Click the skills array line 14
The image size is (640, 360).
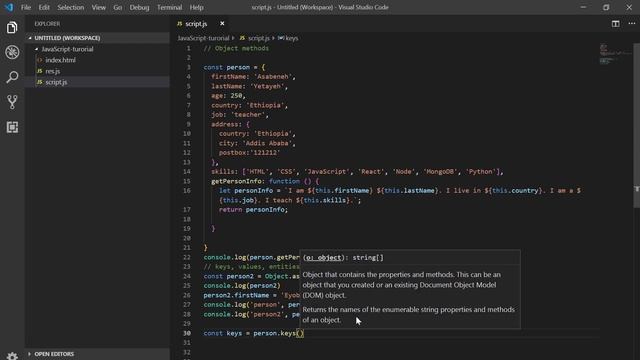click(x=357, y=172)
